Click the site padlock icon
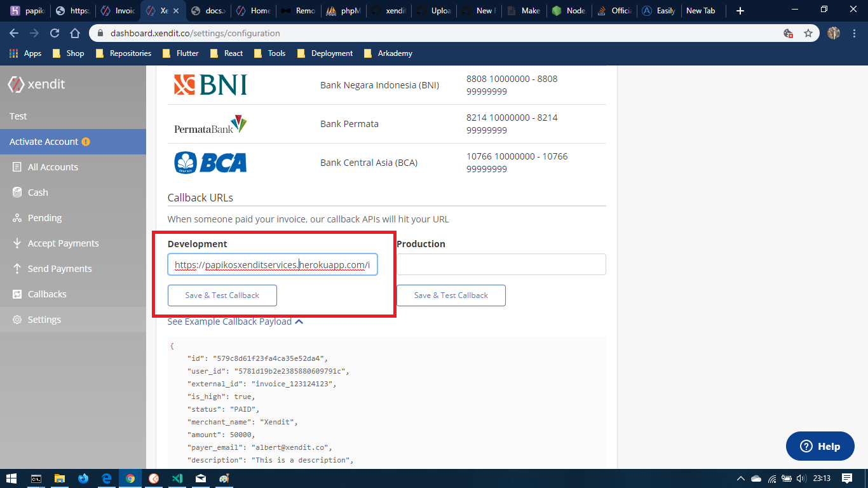 tap(100, 33)
